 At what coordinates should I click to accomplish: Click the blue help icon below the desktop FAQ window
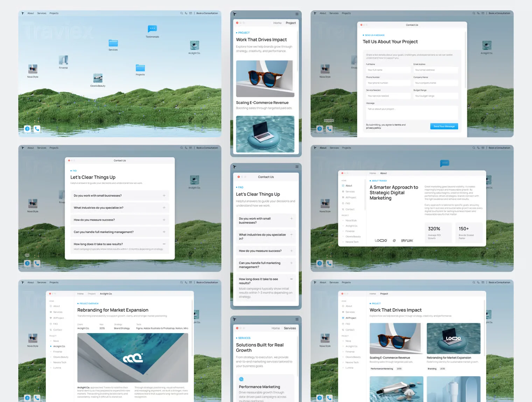(27, 263)
